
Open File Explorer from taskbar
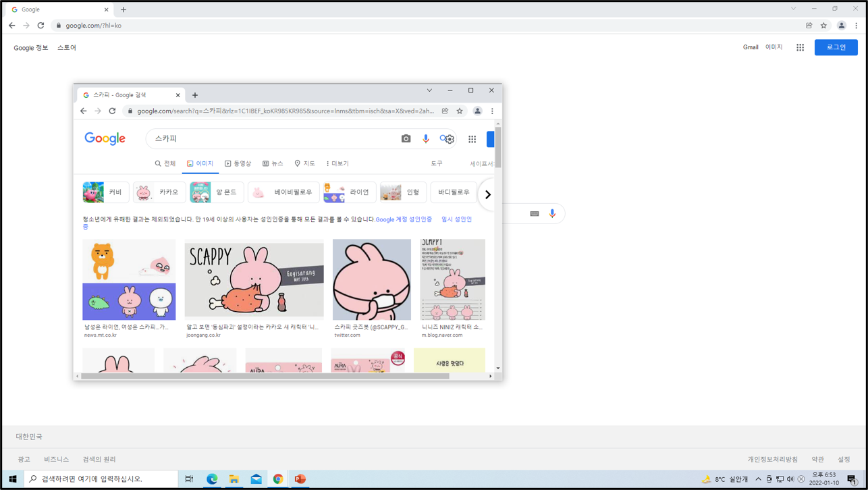tap(234, 479)
